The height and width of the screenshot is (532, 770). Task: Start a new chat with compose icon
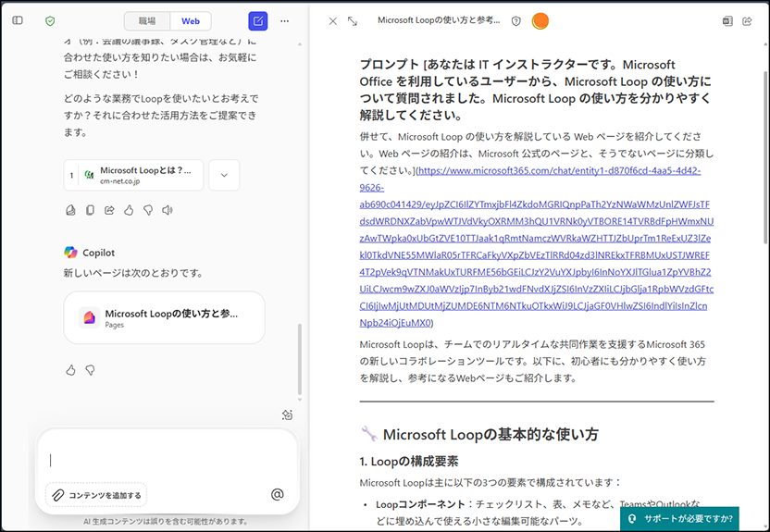pyautogui.click(x=258, y=21)
